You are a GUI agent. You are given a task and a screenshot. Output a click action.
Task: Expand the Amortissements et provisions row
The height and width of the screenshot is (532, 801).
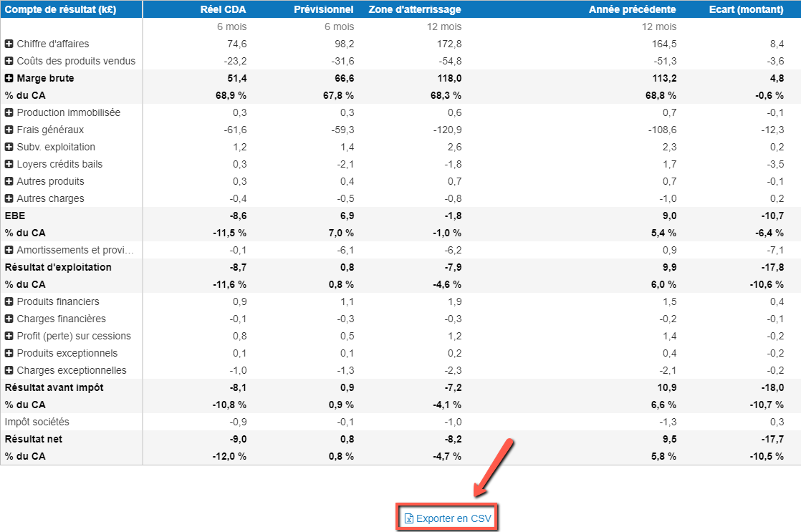[9, 250]
